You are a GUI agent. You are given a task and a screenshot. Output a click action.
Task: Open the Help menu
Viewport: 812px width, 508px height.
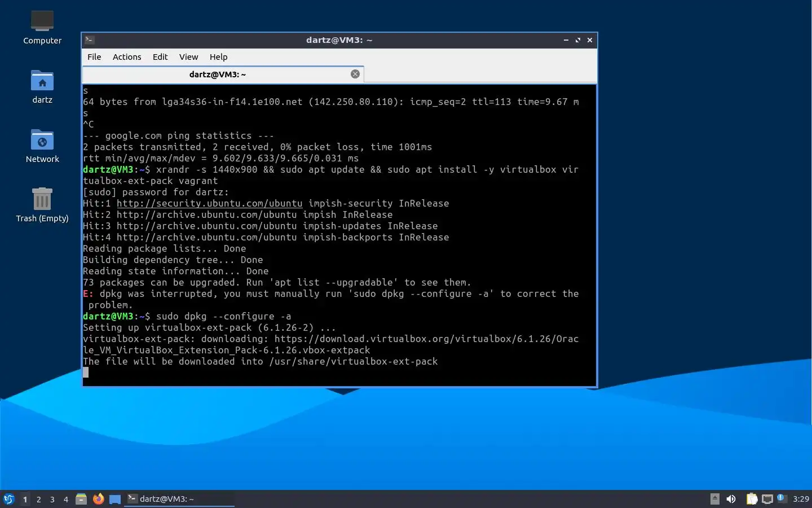pyautogui.click(x=218, y=57)
